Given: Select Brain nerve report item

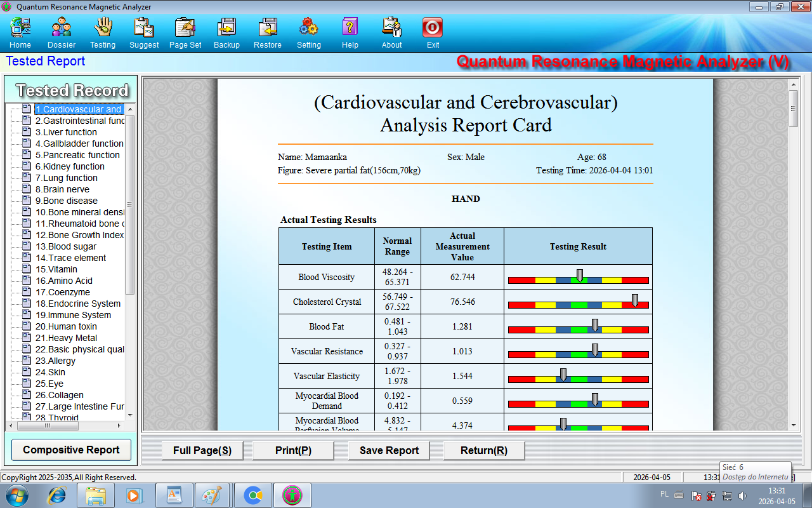Looking at the screenshot, I should coord(62,189).
